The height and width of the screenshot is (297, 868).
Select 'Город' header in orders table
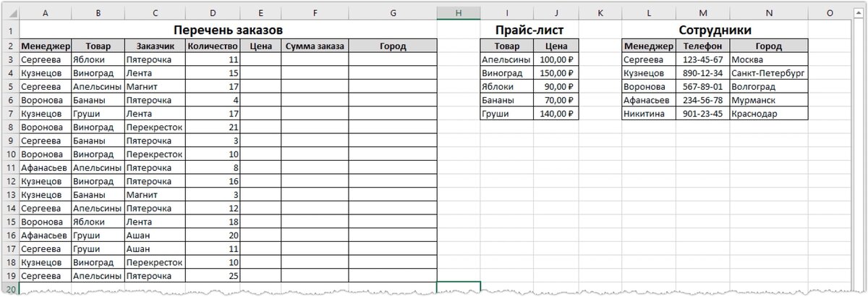pos(393,46)
